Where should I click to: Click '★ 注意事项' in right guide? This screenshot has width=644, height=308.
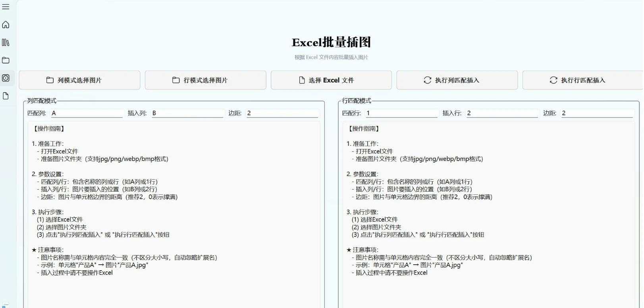pos(362,250)
